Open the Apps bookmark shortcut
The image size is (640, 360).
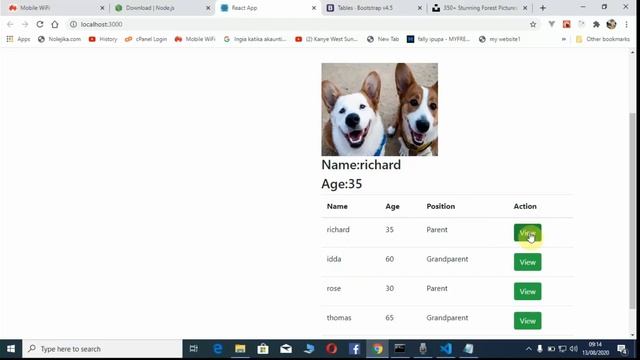[x=18, y=39]
